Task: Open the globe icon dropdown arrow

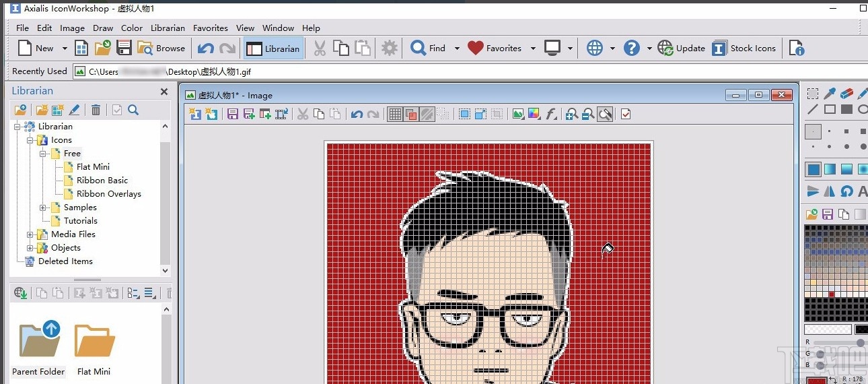Action: pyautogui.click(x=612, y=49)
